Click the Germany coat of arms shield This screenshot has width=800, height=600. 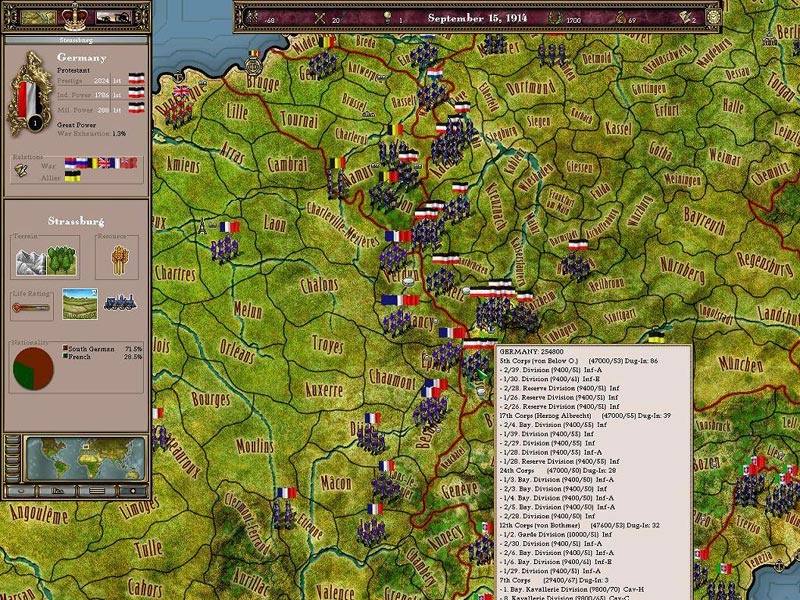pos(30,94)
